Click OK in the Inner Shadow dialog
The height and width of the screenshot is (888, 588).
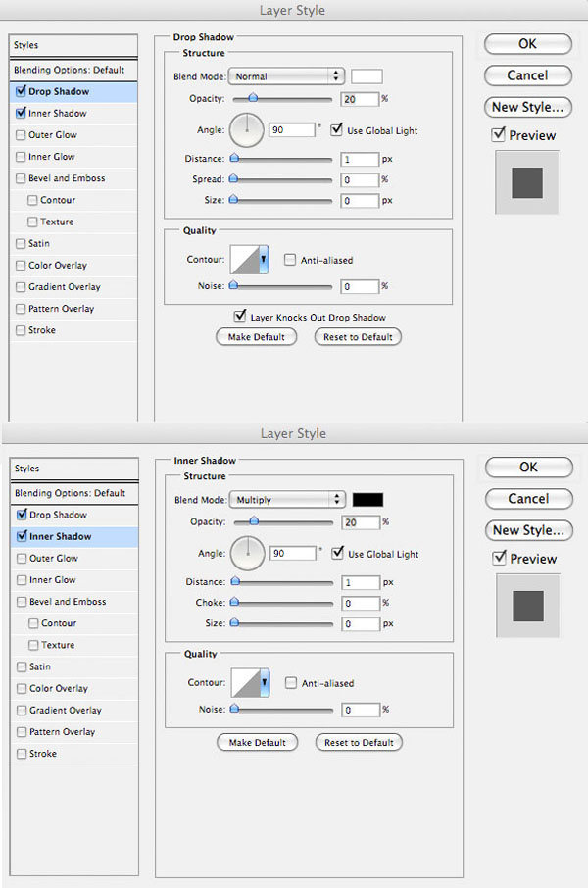click(x=529, y=467)
